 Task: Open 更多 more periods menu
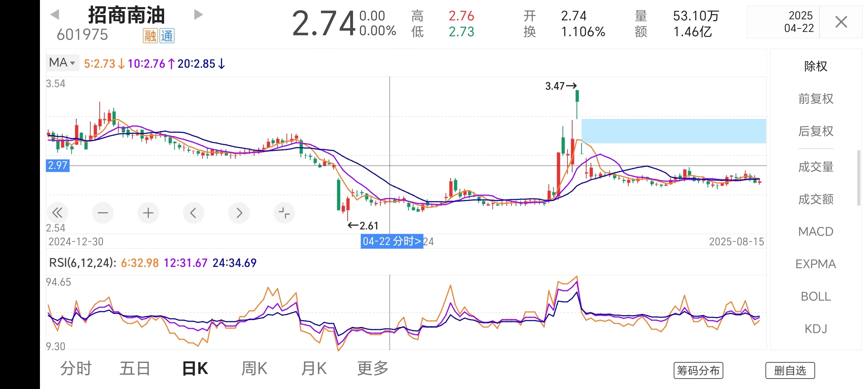[x=373, y=369]
